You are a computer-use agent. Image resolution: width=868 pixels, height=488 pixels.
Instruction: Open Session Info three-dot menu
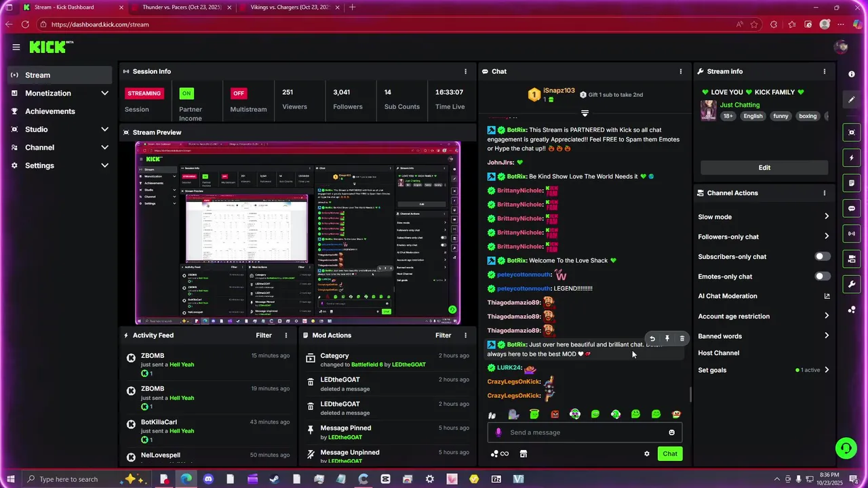(x=465, y=71)
